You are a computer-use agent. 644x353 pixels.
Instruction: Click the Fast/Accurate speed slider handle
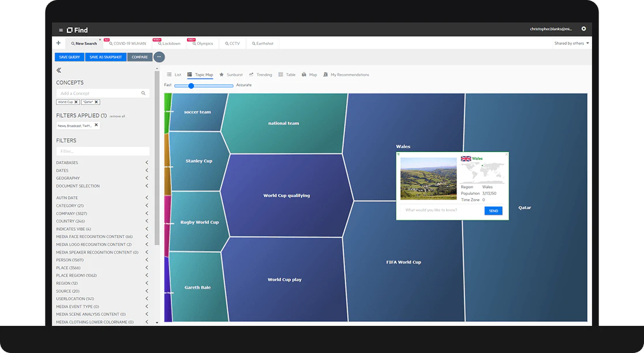click(x=191, y=85)
